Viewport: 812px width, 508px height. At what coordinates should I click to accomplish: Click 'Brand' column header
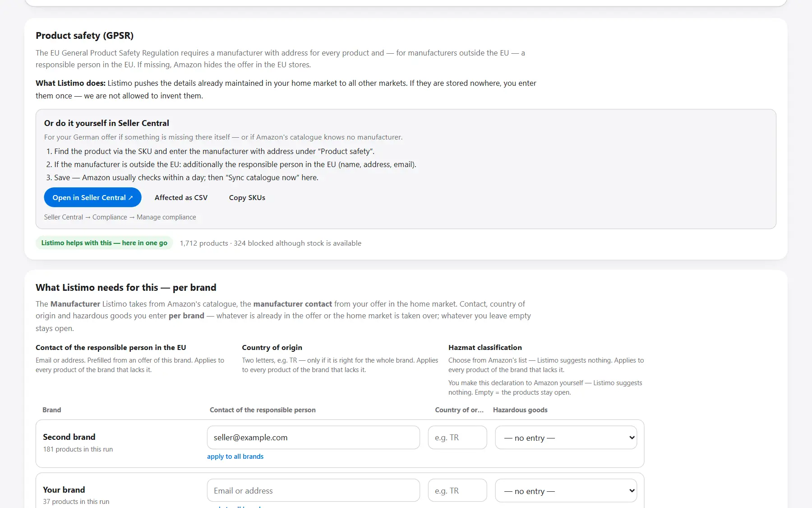(x=52, y=410)
